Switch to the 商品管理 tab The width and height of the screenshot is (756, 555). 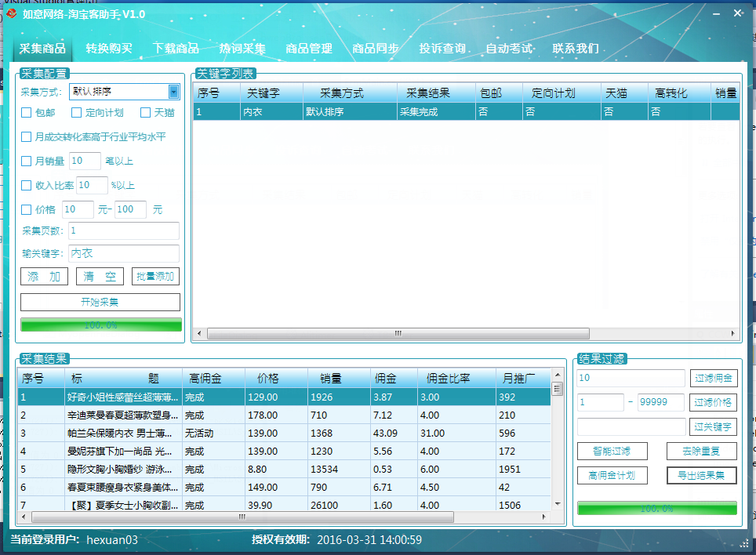(x=310, y=48)
